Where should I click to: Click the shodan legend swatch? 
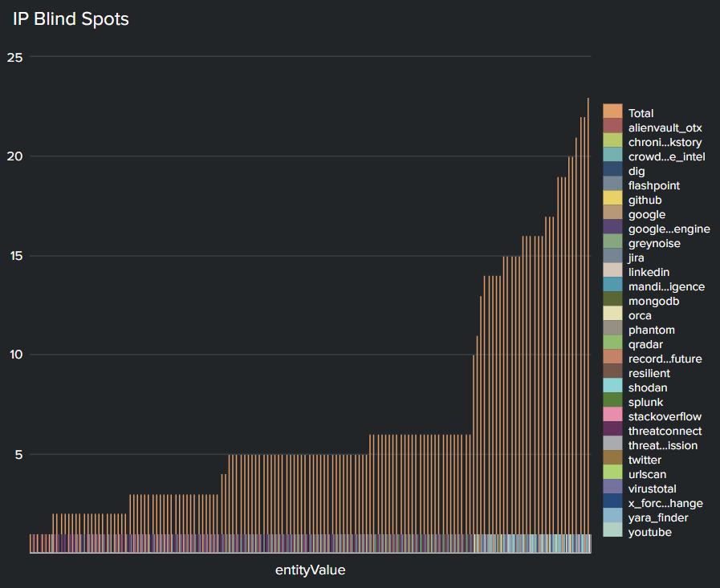(612, 386)
